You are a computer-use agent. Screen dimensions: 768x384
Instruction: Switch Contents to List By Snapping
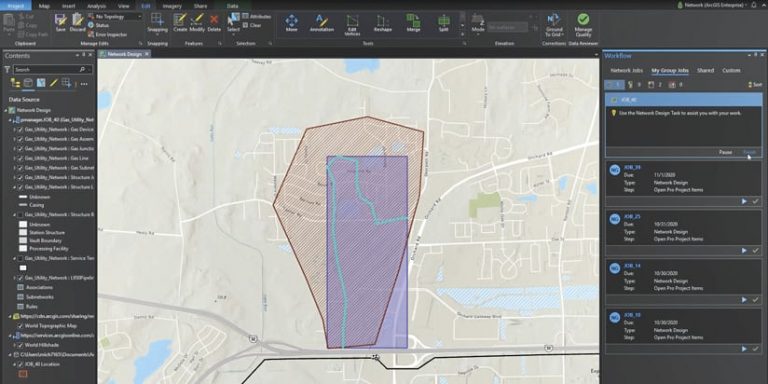(67, 83)
